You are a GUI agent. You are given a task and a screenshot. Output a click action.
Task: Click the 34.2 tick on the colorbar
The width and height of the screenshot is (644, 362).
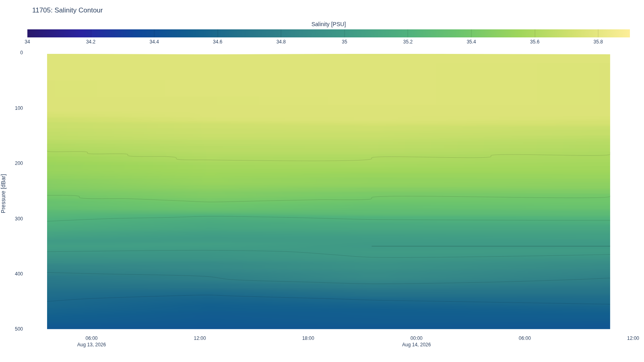pos(91,42)
